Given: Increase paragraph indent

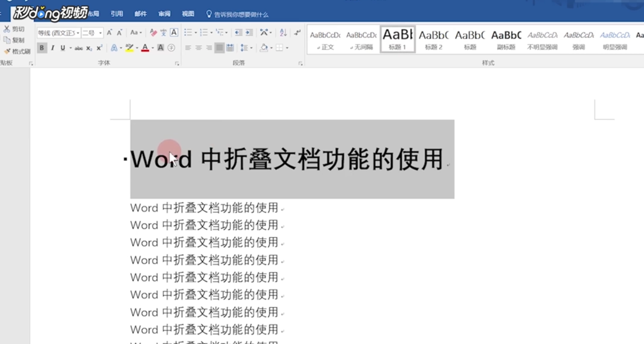Looking at the screenshot, I should (x=249, y=32).
